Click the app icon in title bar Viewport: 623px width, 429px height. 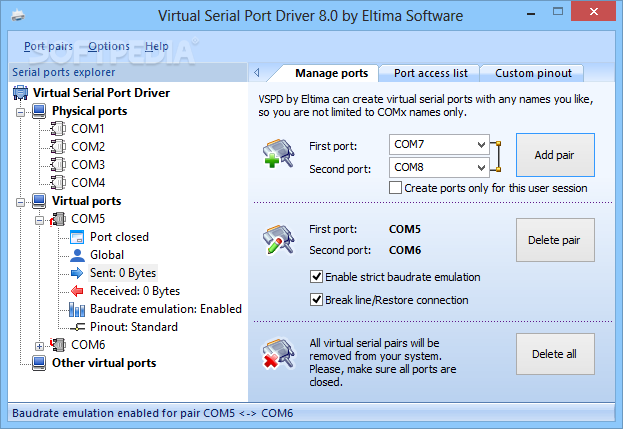[18, 15]
